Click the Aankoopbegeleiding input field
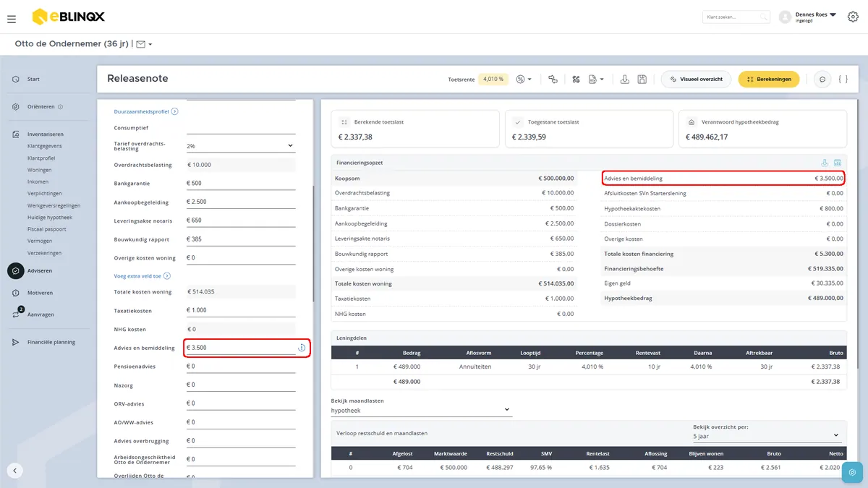 [x=240, y=202]
